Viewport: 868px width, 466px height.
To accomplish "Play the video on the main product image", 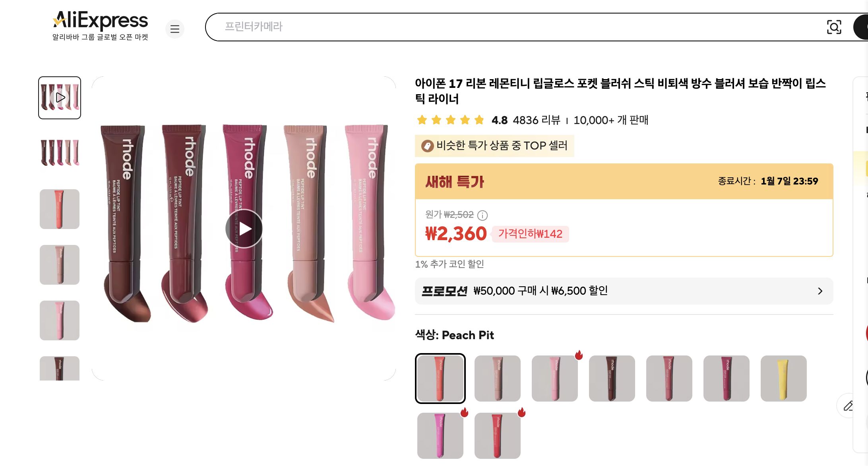I will point(244,228).
